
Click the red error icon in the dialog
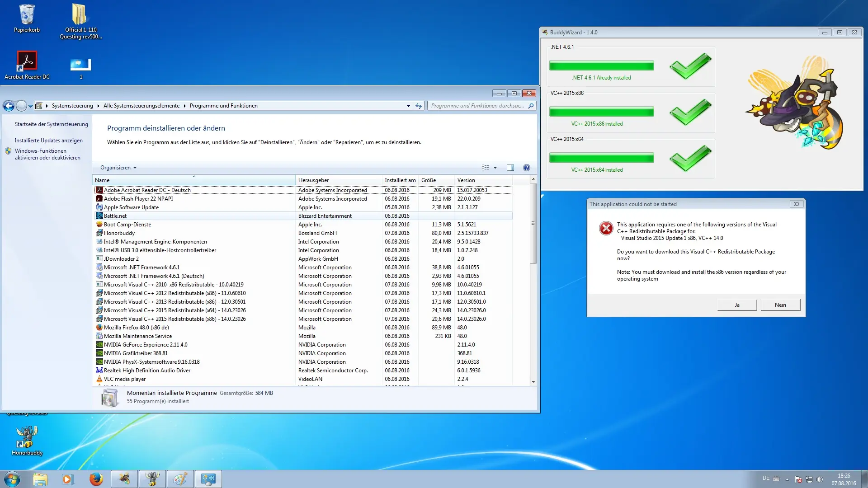(606, 228)
